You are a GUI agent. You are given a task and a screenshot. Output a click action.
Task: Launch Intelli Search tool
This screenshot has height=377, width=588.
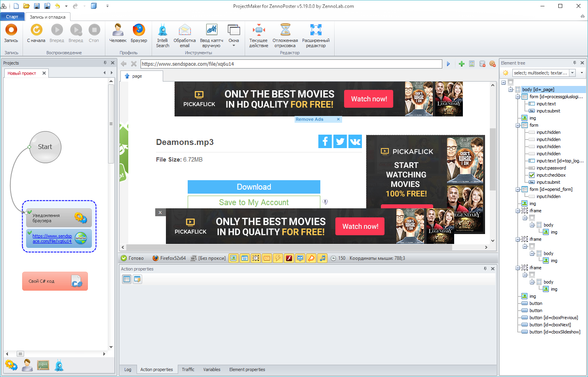162,36
